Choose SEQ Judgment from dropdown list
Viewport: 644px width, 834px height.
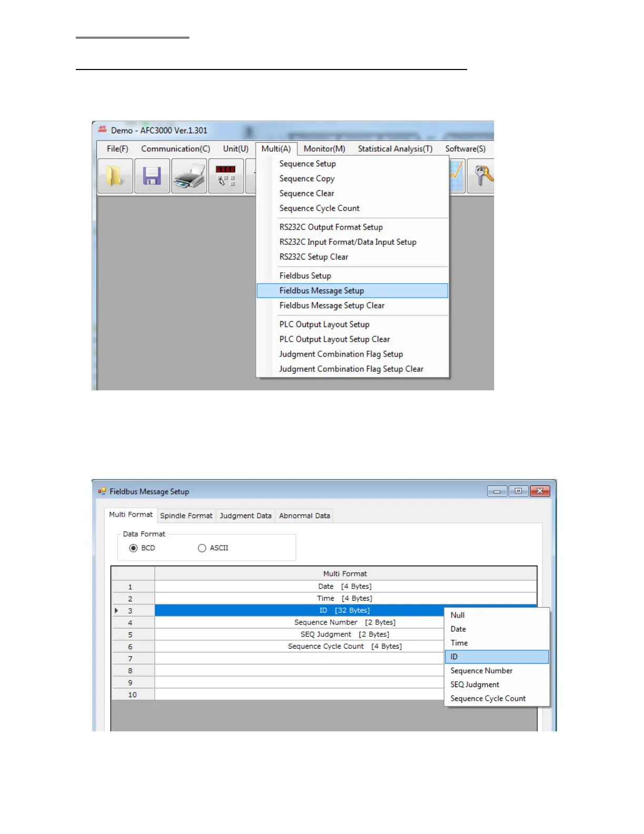pos(497,684)
